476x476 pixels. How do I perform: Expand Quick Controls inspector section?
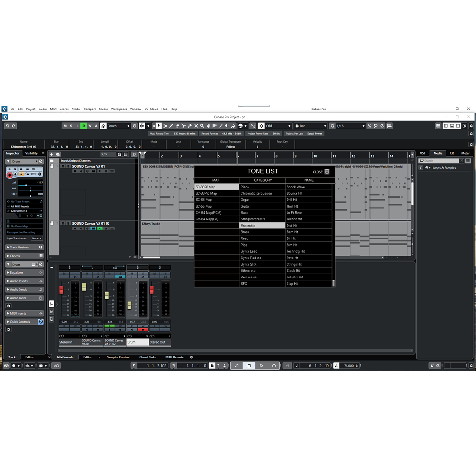point(25,322)
